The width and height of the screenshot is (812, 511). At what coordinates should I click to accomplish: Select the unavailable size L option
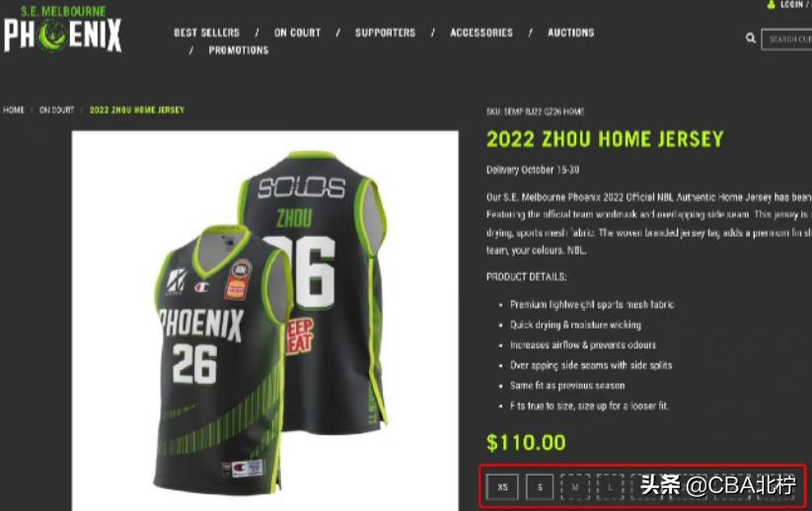(x=610, y=487)
